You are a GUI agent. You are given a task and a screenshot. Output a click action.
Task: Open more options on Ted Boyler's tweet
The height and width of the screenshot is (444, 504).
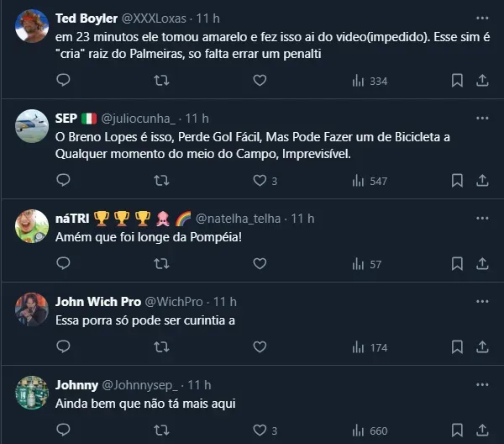(482, 17)
